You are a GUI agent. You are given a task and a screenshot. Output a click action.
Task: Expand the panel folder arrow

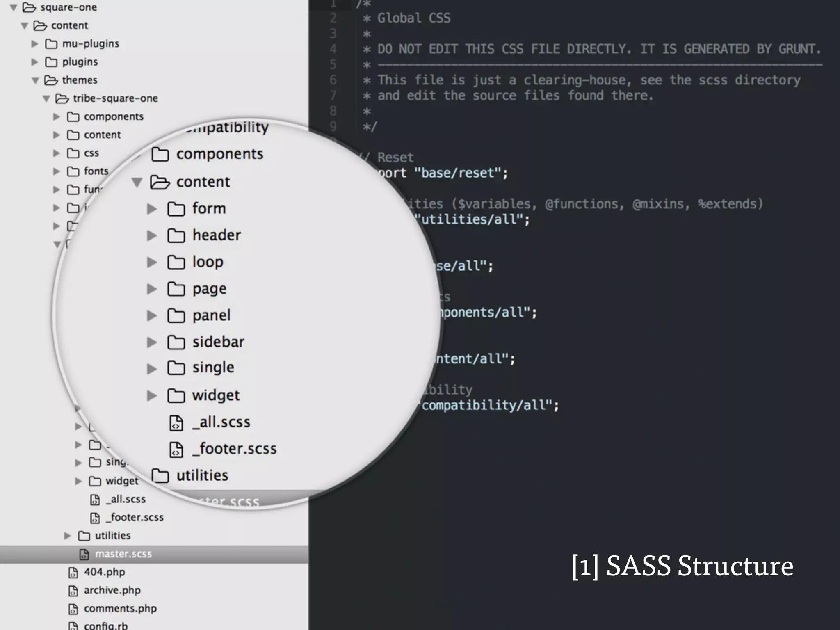point(152,315)
